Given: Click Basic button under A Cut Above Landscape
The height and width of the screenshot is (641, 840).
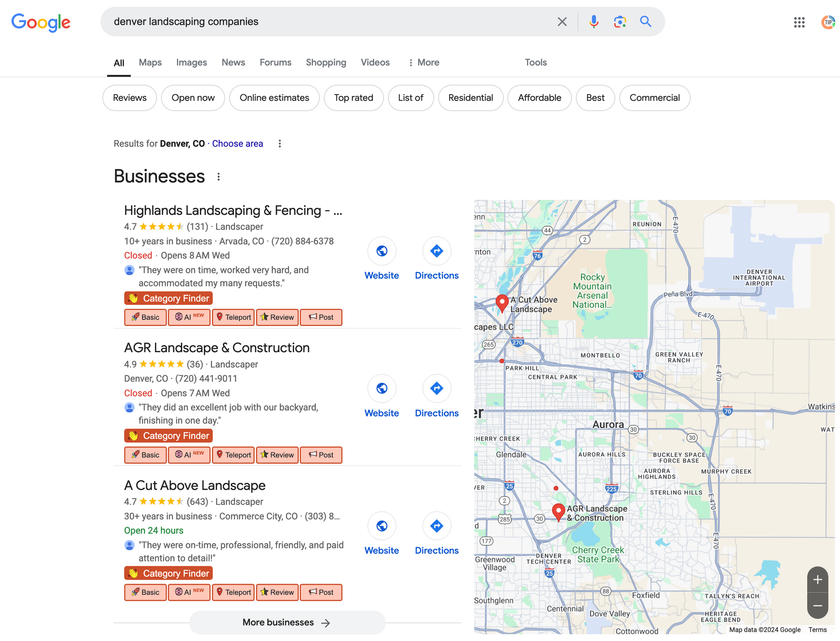Looking at the screenshot, I should [x=145, y=592].
